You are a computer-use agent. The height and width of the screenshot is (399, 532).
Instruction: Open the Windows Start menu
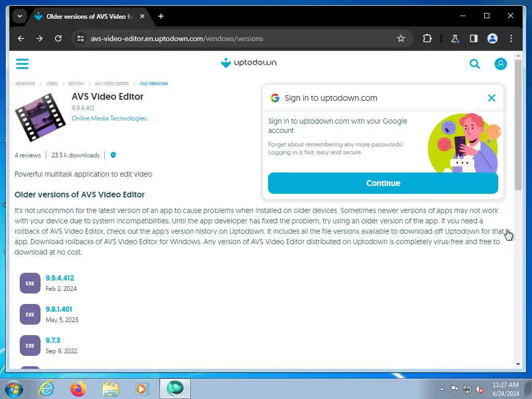click(14, 389)
